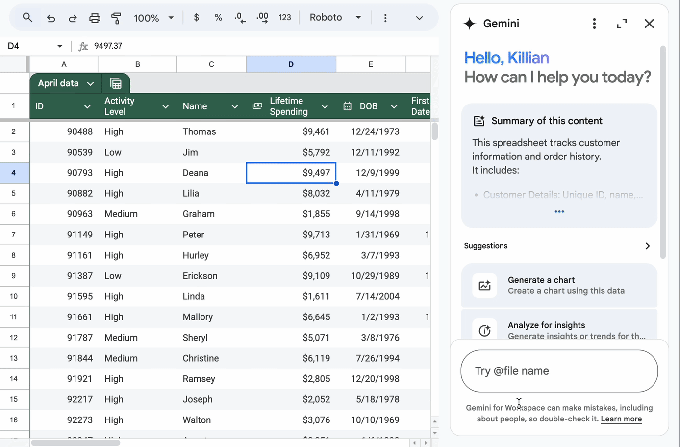
Task: Apply currency format with dollar icon
Action: (x=196, y=18)
